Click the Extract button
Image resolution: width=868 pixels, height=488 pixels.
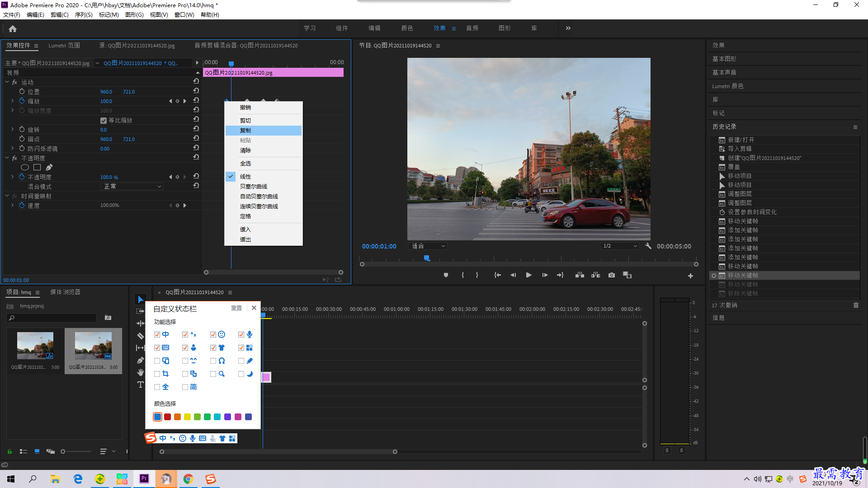click(x=595, y=275)
